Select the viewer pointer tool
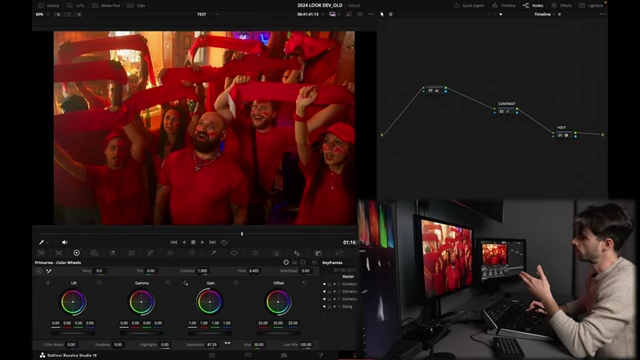The image size is (640, 360). (382, 14)
